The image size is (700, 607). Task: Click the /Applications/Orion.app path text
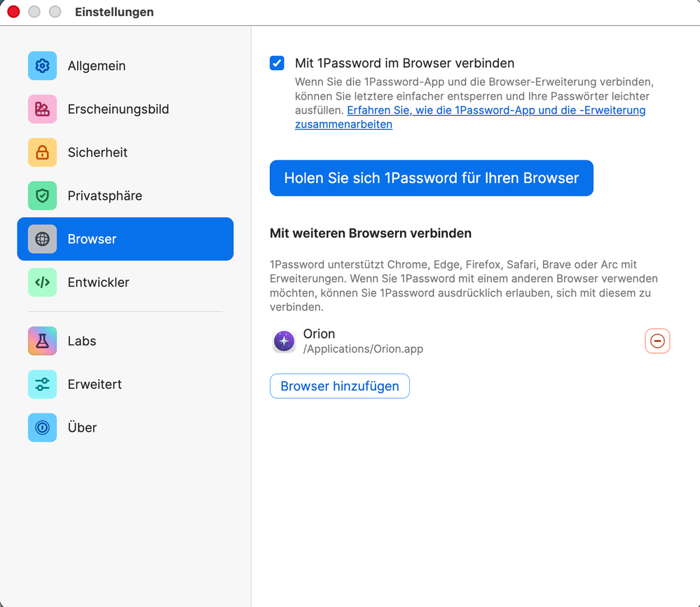click(x=363, y=349)
